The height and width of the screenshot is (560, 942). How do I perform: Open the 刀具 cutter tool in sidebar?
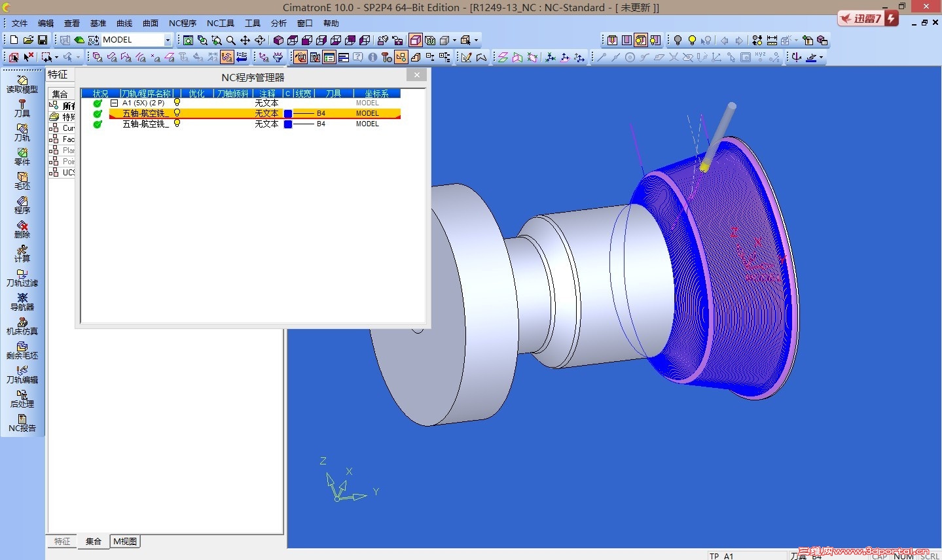coord(22,109)
